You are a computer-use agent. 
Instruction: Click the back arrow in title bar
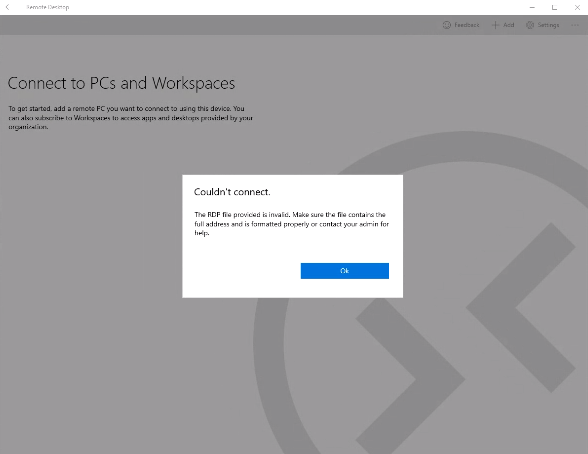pyautogui.click(x=8, y=7)
